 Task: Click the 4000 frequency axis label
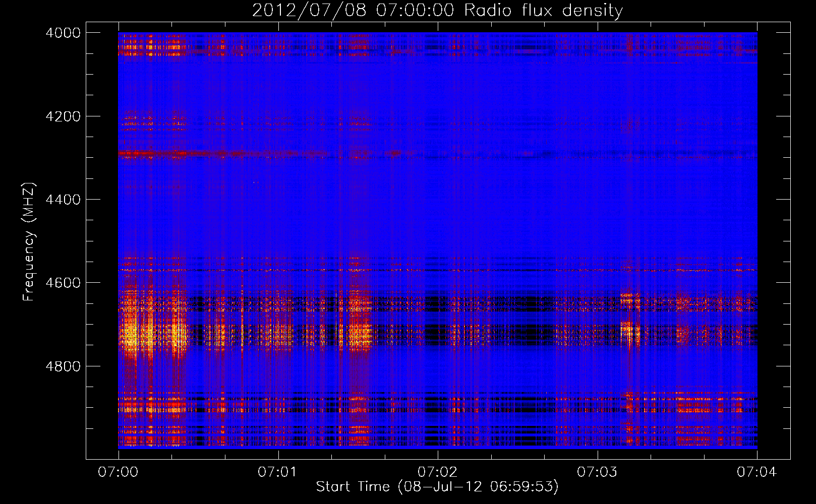pos(63,33)
